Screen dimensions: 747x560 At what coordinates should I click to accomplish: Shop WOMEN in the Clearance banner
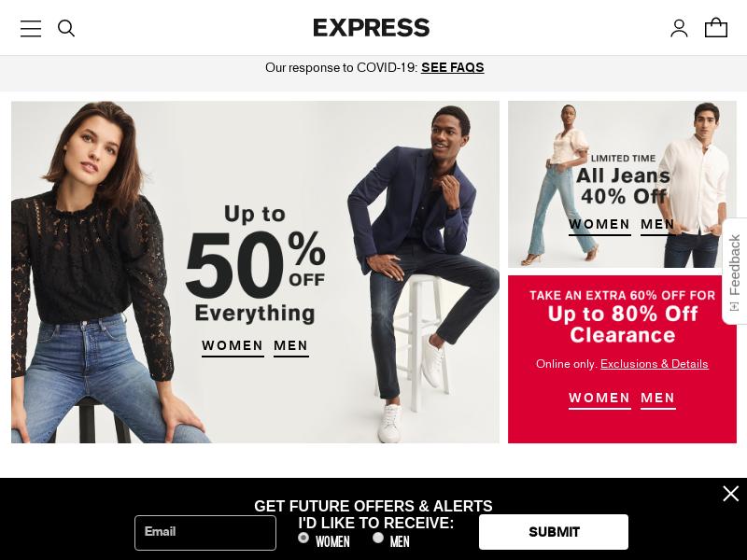599,399
